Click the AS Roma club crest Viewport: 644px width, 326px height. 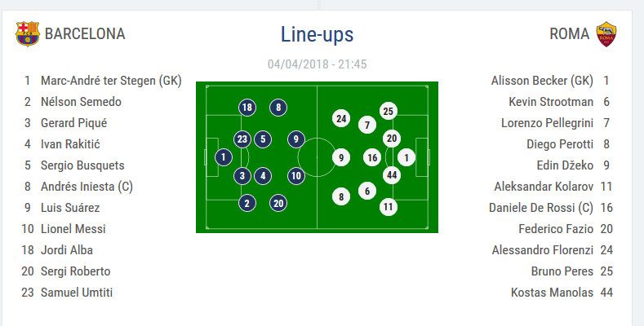[x=605, y=33]
